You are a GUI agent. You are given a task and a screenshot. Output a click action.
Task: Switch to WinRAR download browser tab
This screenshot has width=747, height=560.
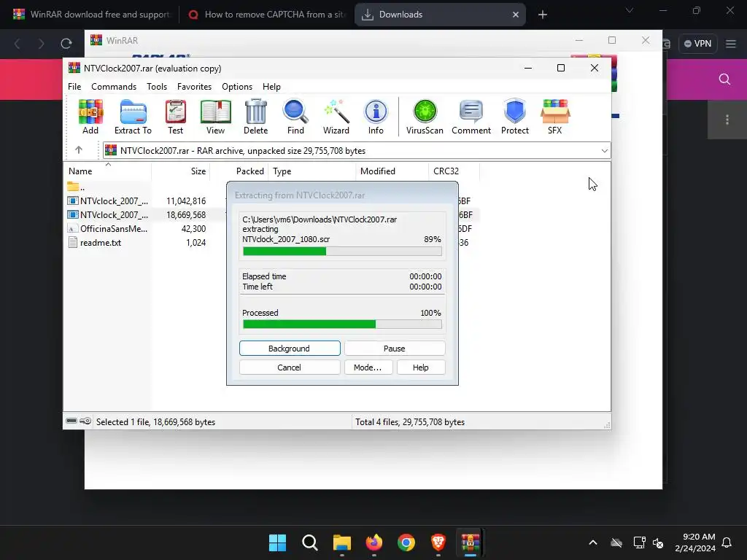point(91,15)
